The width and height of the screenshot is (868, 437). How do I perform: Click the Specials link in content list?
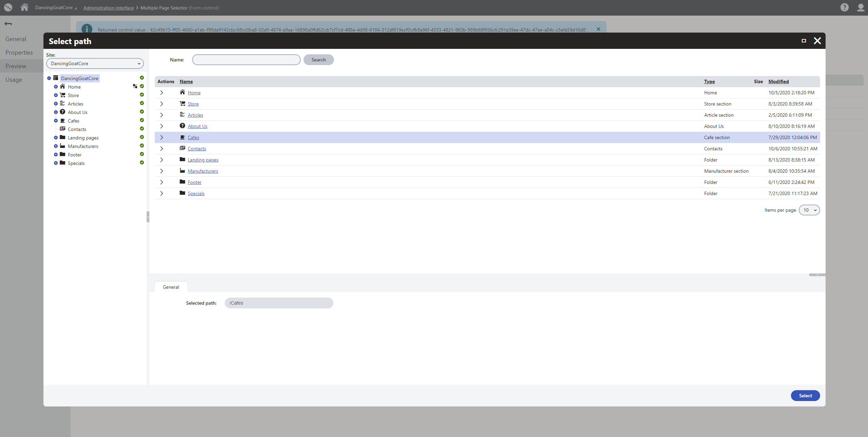coord(196,193)
